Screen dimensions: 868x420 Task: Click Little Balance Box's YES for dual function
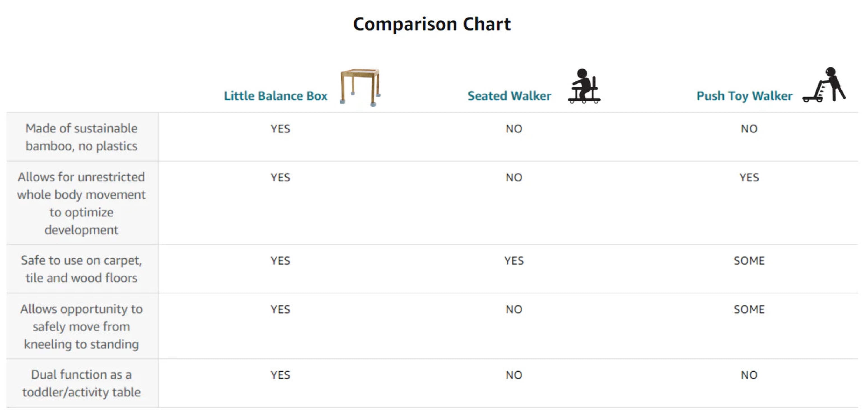point(280,375)
